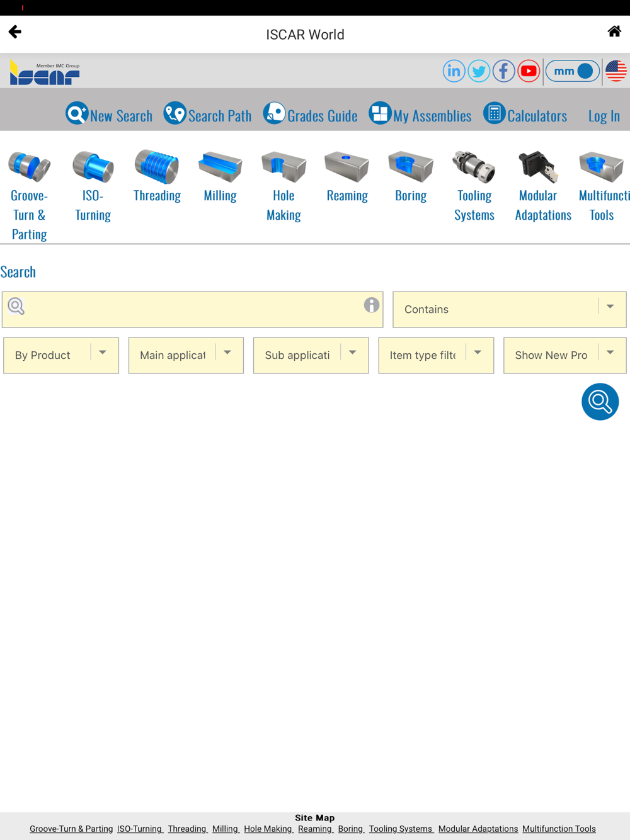Open New Search menu item

pos(121,116)
